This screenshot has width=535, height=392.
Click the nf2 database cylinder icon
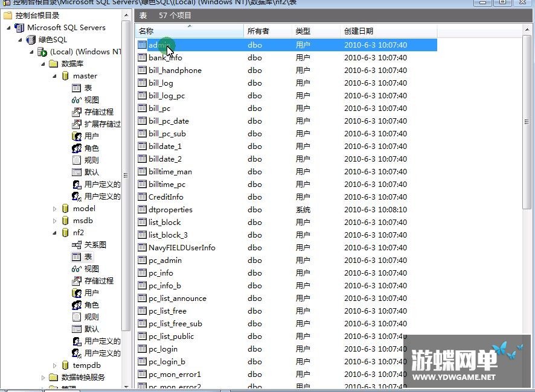pos(65,233)
